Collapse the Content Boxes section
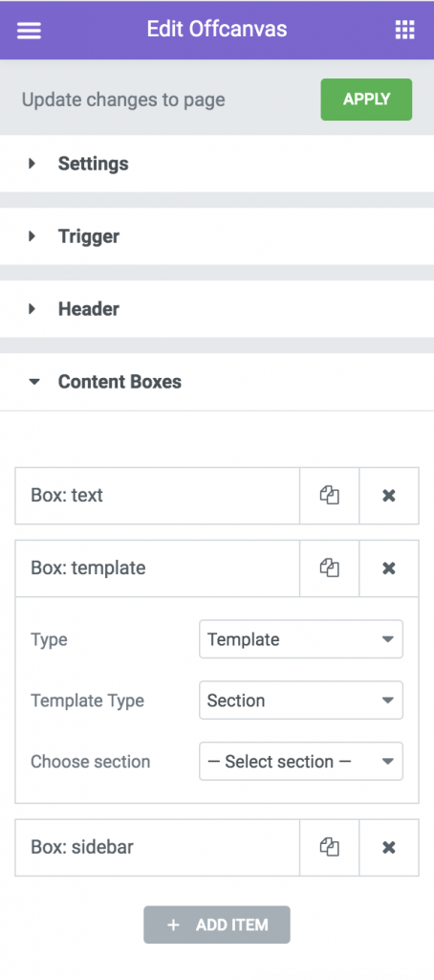Screen dimensions: 434x980 (x=217, y=382)
